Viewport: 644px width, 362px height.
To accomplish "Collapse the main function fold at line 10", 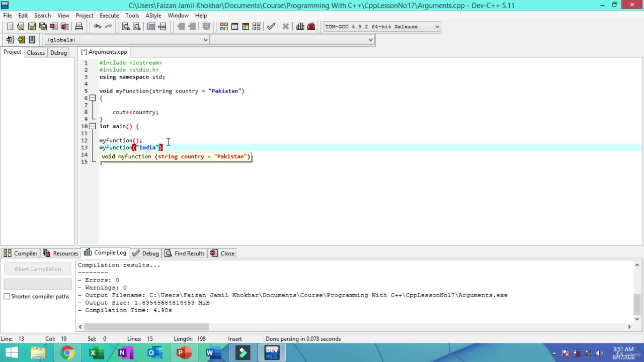I will tap(93, 126).
